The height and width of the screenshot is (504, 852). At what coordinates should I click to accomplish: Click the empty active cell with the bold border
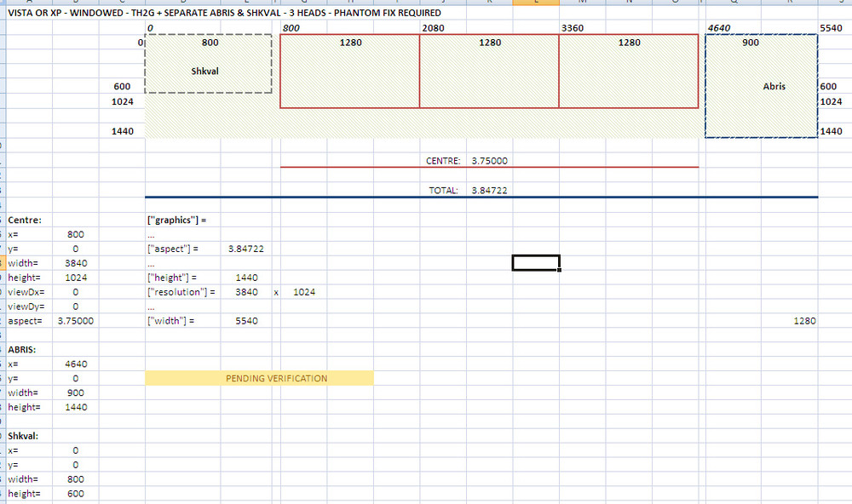[x=536, y=263]
